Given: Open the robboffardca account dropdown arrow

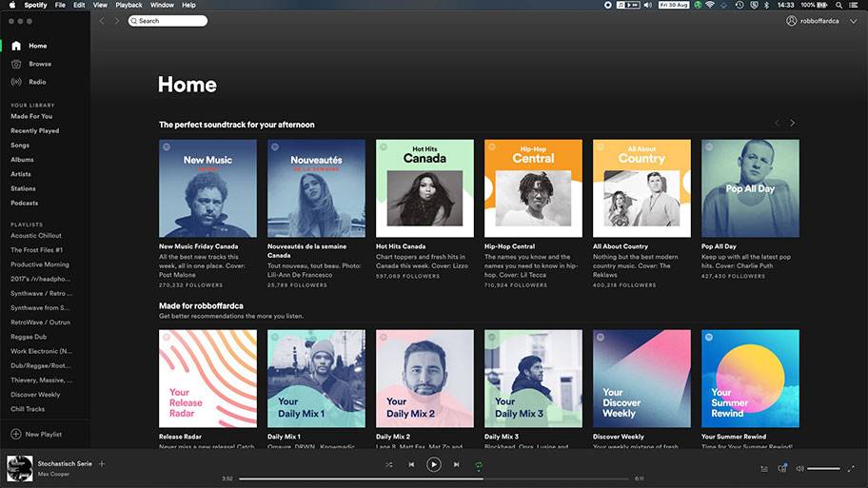Looking at the screenshot, I should point(852,20).
